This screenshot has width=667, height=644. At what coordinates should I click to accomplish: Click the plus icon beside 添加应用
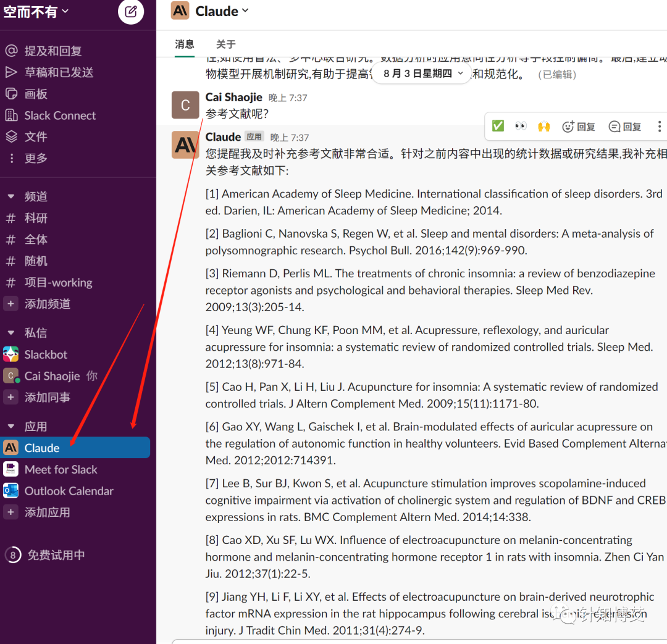(10, 512)
